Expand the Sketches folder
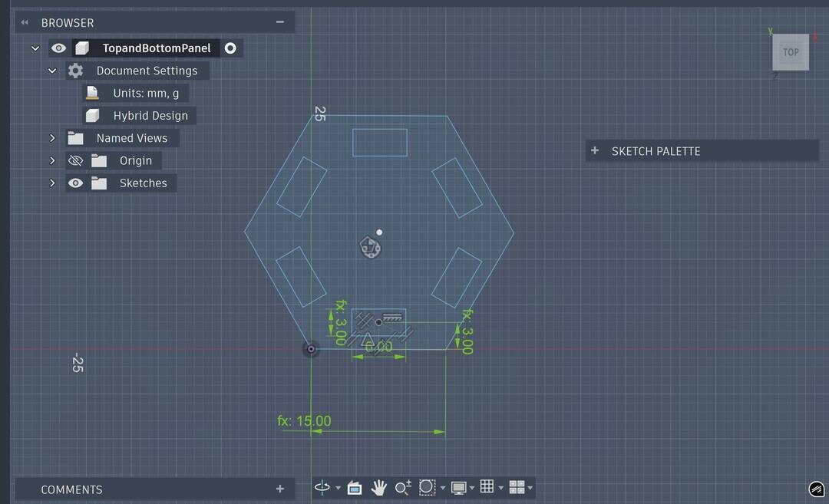The width and height of the screenshot is (829, 504). 52,183
